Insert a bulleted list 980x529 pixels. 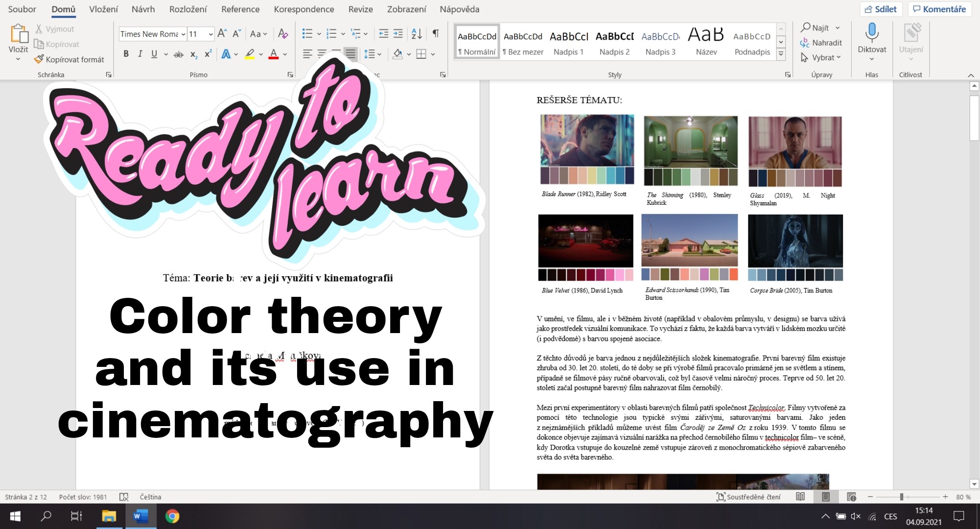307,33
